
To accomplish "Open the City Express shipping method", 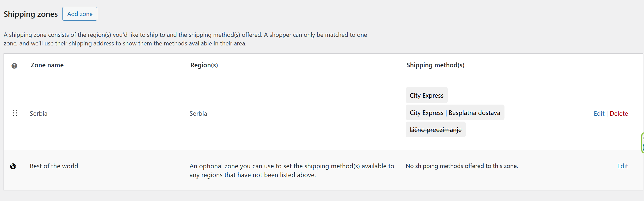I will (426, 95).
